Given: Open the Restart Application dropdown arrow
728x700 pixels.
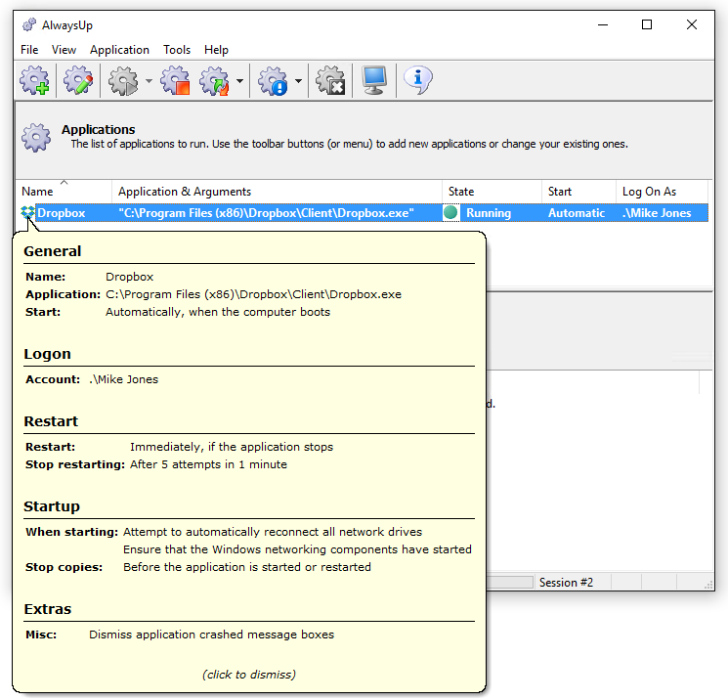Looking at the screenshot, I should click(x=239, y=81).
